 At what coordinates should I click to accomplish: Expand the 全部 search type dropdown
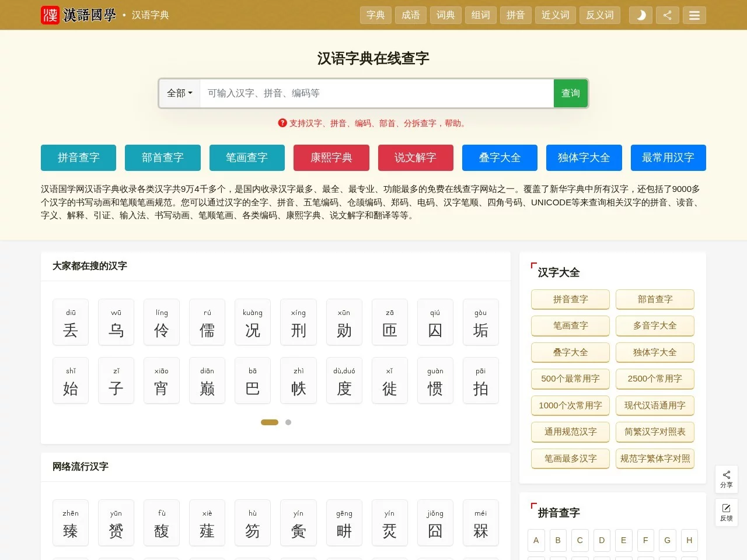pyautogui.click(x=179, y=93)
